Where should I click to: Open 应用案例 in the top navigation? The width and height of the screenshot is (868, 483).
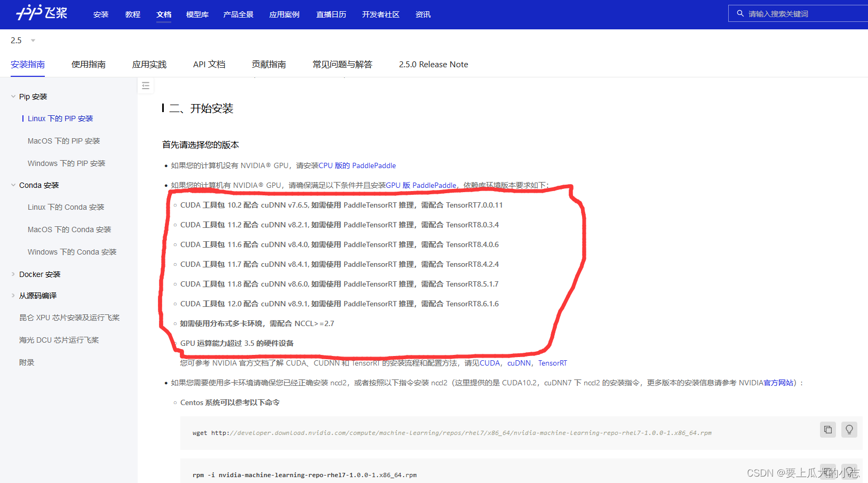click(284, 14)
